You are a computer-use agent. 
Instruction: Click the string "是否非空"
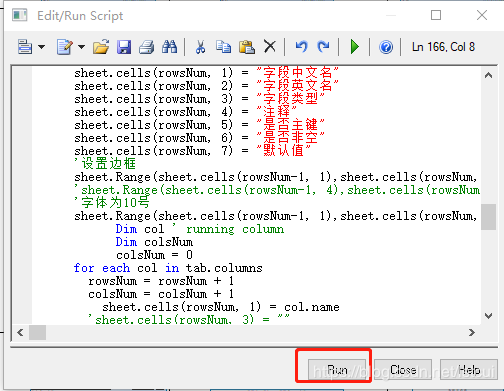[x=290, y=138]
